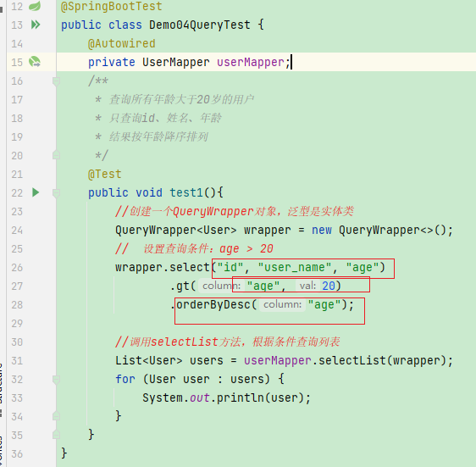Click the class name Demo04QueryTest

point(200,25)
